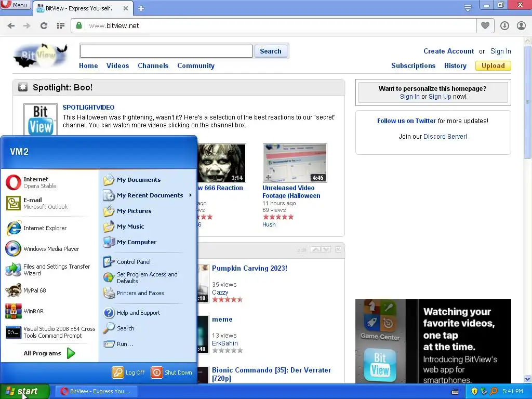Move the video module down with arrow
This screenshot has height=399, width=532.
(326, 249)
